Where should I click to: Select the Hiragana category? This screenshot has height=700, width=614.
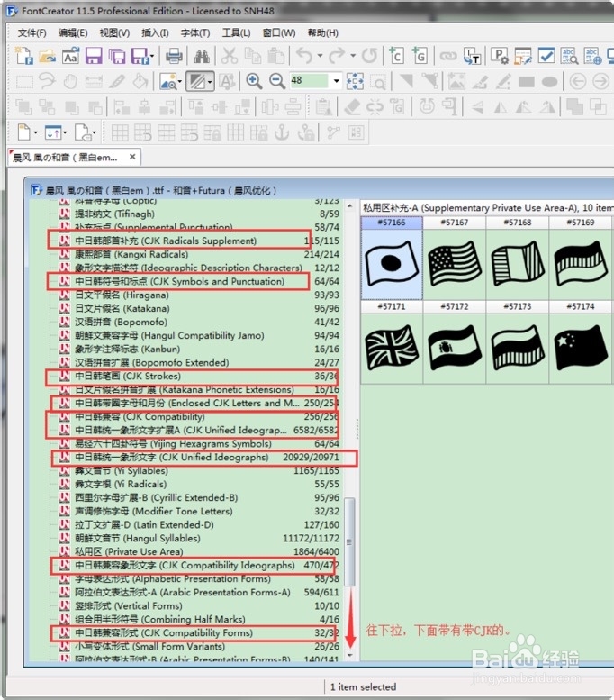click(199, 295)
